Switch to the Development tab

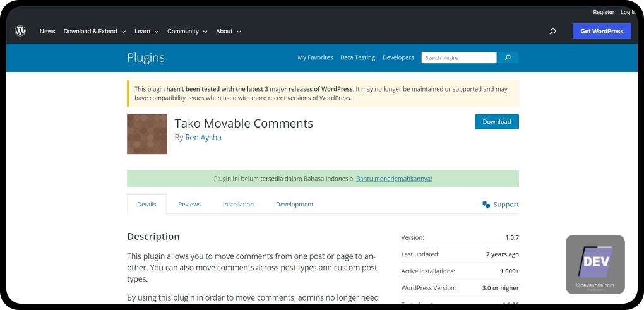(x=294, y=204)
